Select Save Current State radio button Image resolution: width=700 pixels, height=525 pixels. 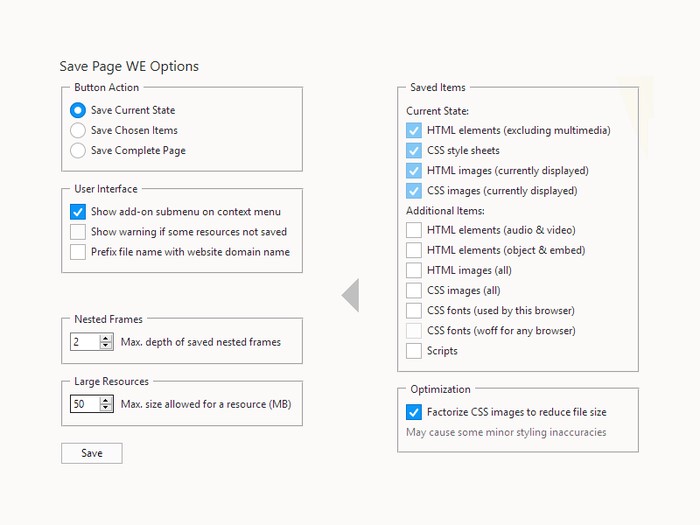coord(78,110)
